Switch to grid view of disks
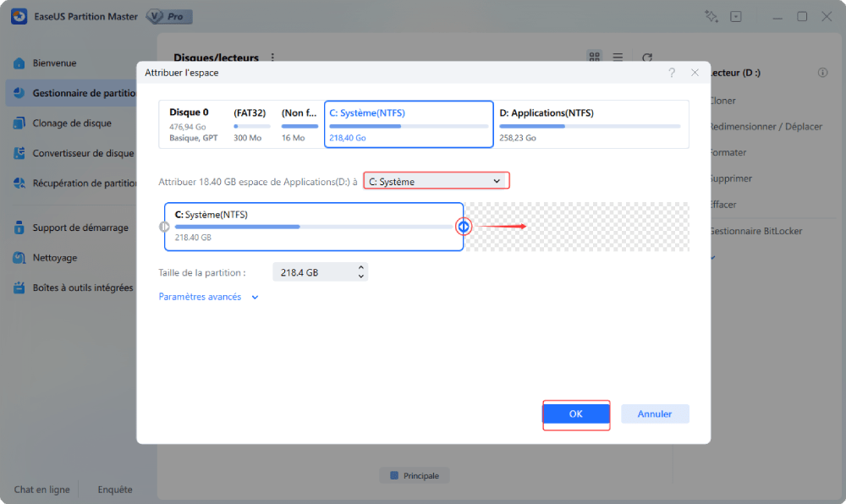 click(595, 57)
